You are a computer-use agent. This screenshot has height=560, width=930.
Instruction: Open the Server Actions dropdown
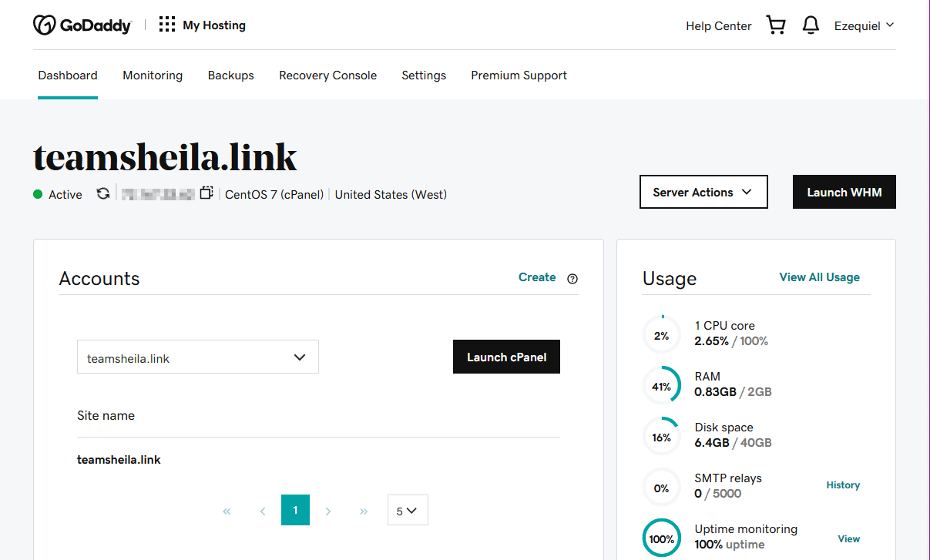[703, 192]
